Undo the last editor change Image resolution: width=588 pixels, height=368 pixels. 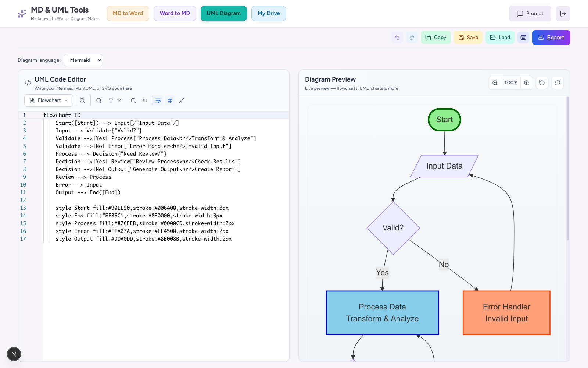point(397,38)
